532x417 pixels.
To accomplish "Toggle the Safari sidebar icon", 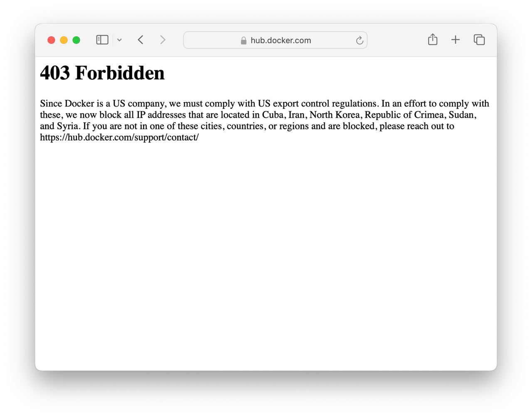I will 102,40.
